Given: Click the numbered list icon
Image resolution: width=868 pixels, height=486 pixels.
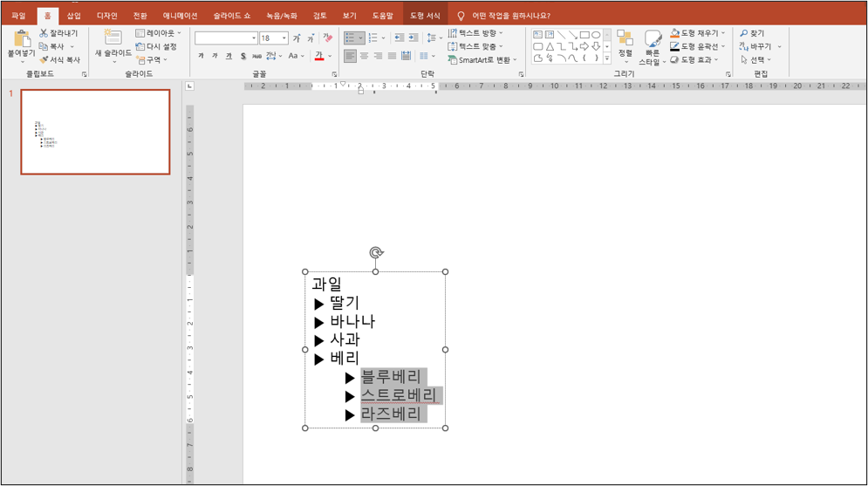Looking at the screenshot, I should click(373, 38).
